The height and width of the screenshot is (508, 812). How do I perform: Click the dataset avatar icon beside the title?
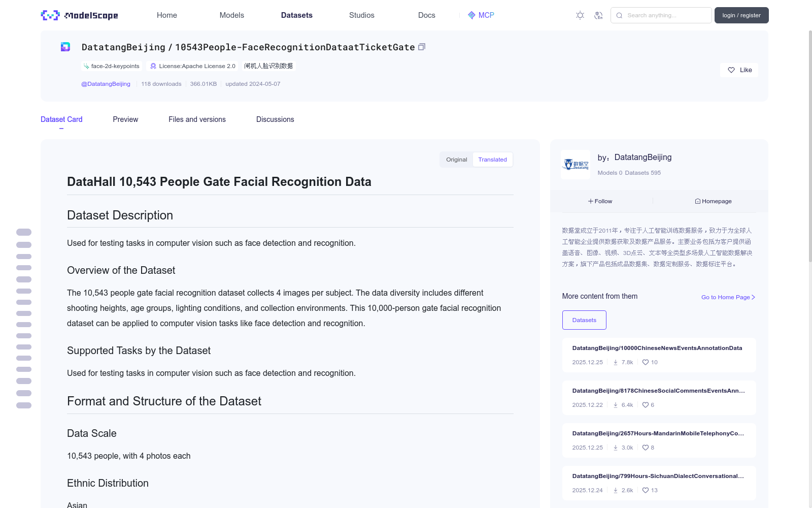pos(65,47)
